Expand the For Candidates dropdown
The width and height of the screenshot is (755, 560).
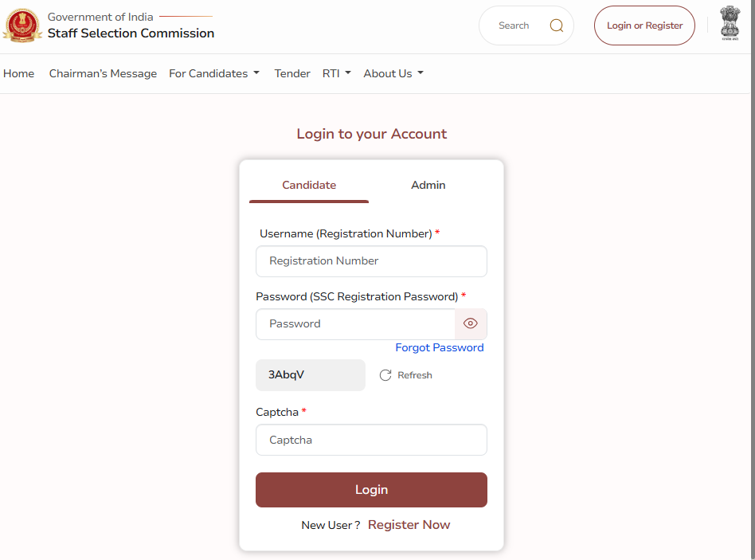[214, 73]
